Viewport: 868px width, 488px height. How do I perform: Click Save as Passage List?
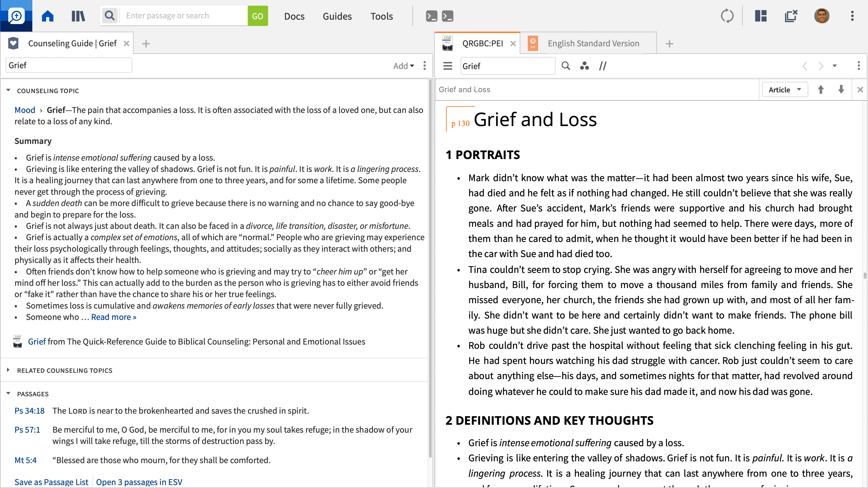pyautogui.click(x=51, y=482)
